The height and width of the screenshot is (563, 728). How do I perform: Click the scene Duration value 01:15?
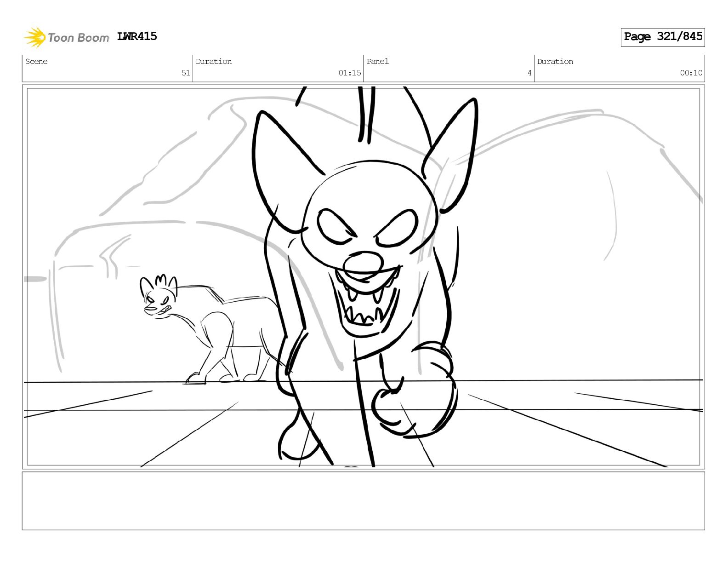[350, 73]
